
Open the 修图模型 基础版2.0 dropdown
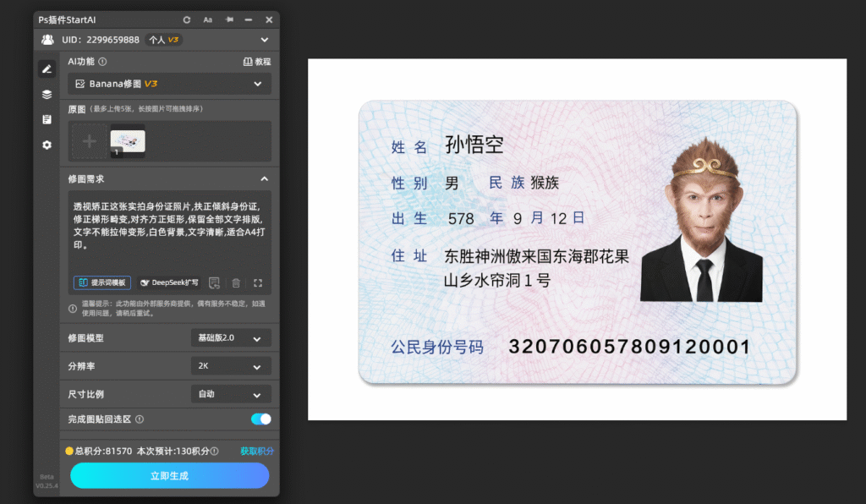click(x=231, y=338)
